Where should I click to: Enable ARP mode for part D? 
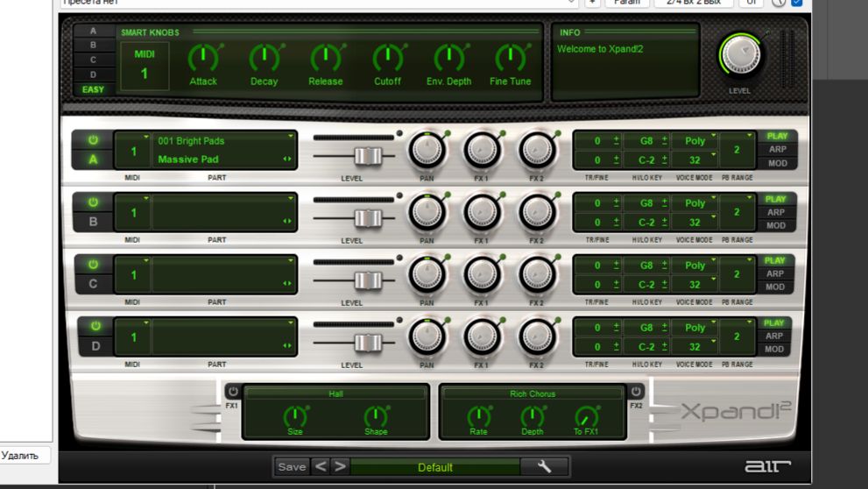[x=773, y=337]
